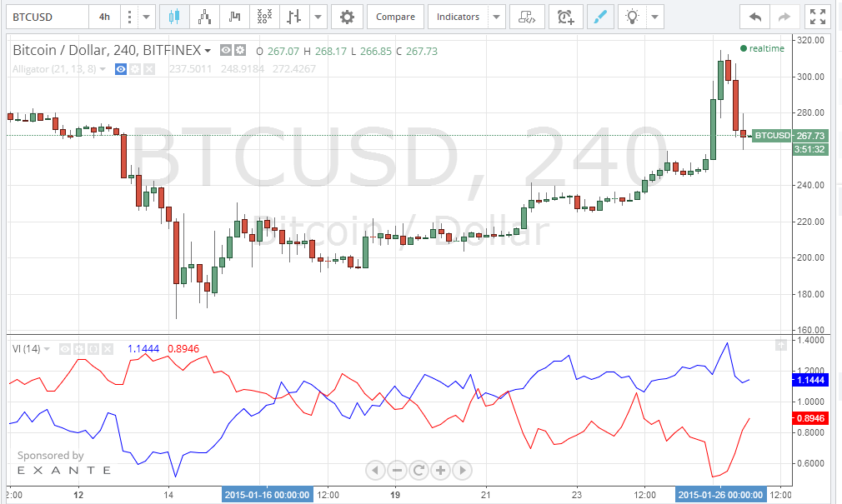Expand VI (14) legend dropdown arrow

(47, 349)
